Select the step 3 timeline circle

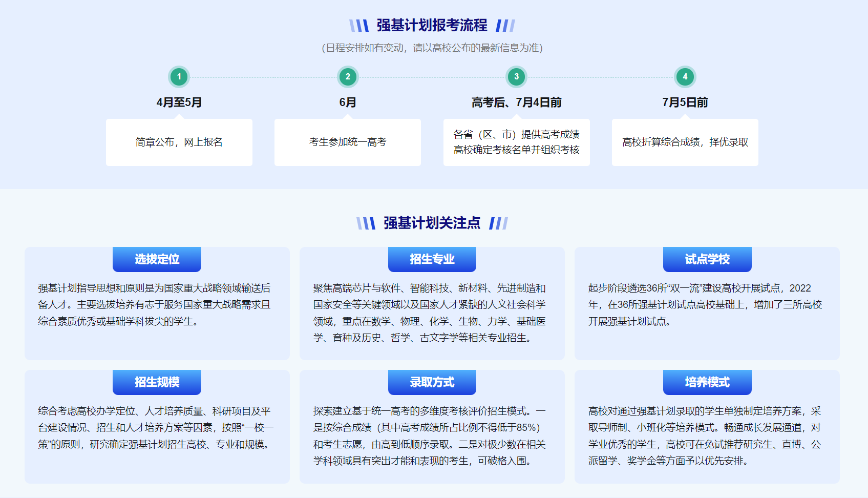click(x=516, y=77)
